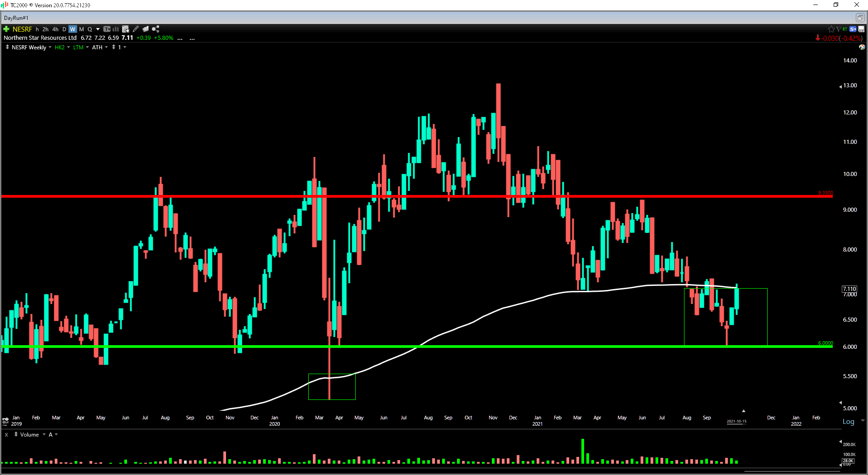Click the first ellipsis after +5.80%

180,38
